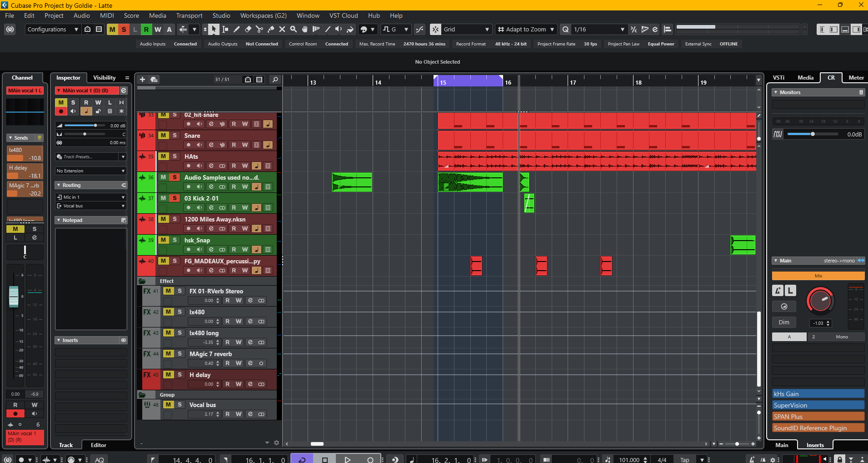This screenshot has height=463, width=868.
Task: Open the Studio menu
Action: click(x=221, y=15)
